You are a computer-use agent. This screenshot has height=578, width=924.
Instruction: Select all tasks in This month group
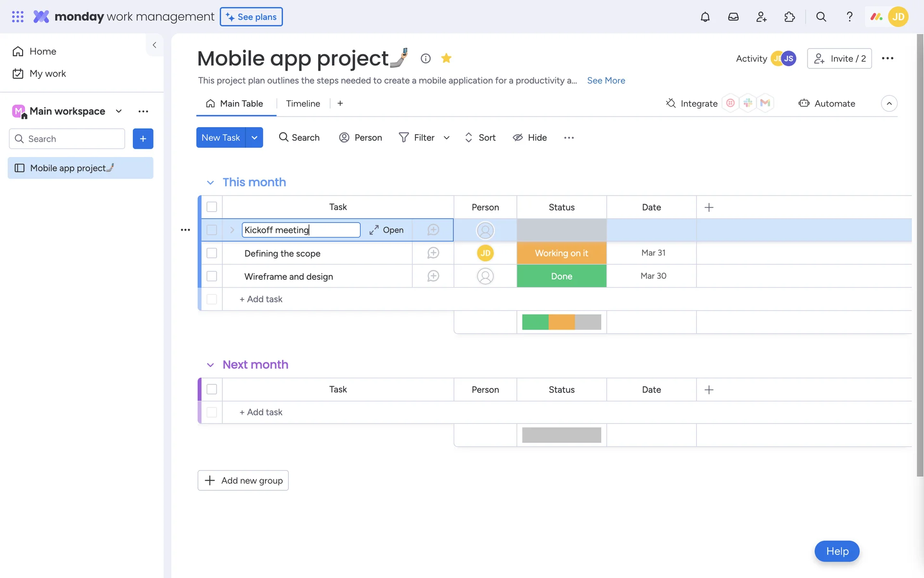coord(212,207)
